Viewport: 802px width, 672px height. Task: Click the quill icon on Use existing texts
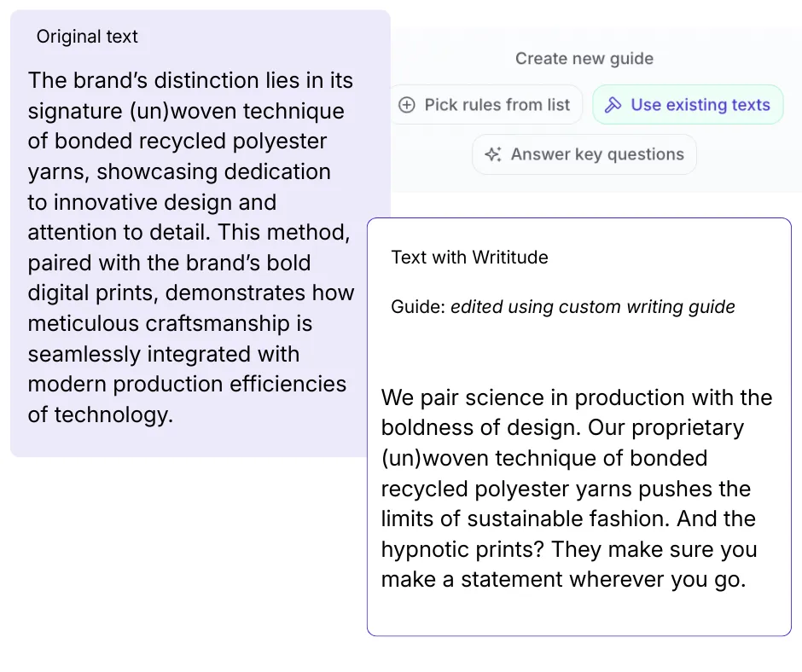[x=613, y=104]
